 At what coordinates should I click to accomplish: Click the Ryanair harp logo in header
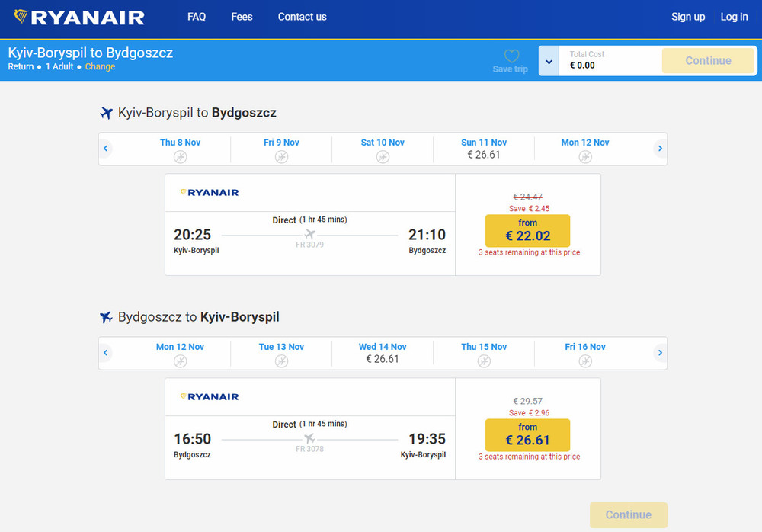[21, 17]
